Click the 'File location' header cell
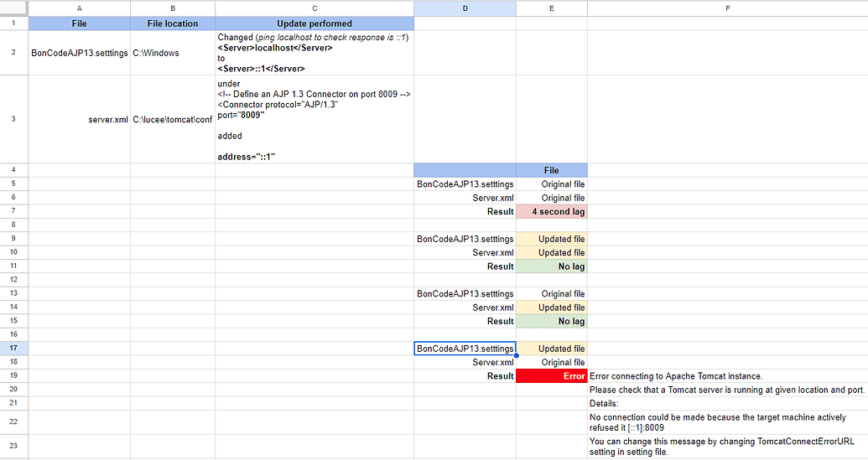 click(x=173, y=23)
